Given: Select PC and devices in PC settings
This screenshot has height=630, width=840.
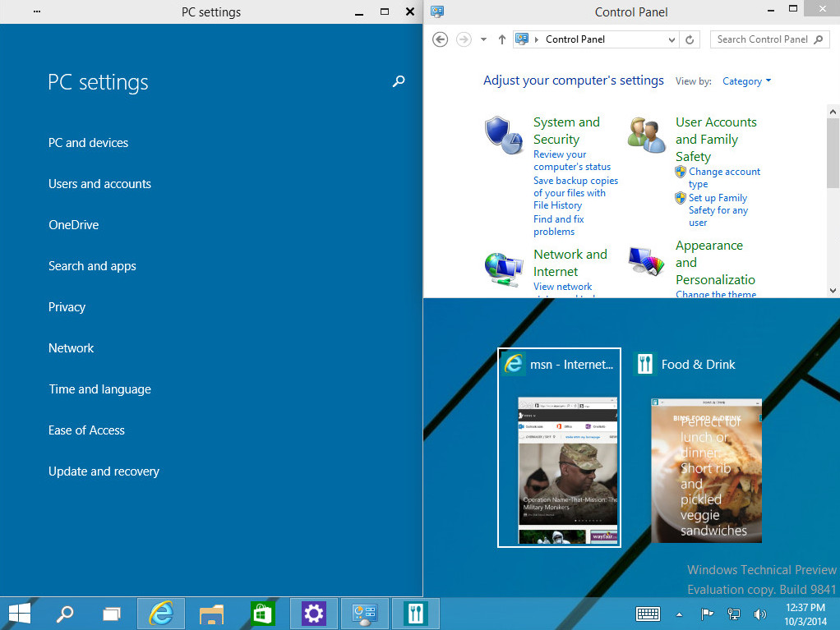Looking at the screenshot, I should 89,143.
